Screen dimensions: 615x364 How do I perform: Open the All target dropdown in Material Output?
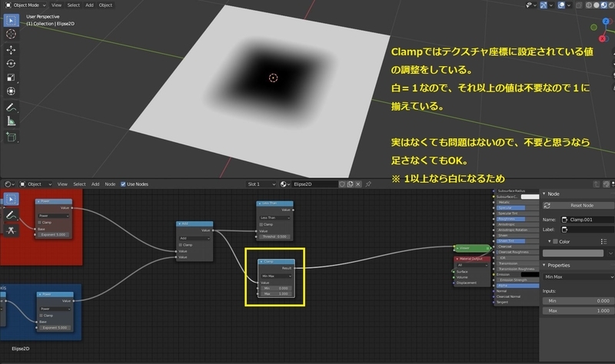(472, 265)
